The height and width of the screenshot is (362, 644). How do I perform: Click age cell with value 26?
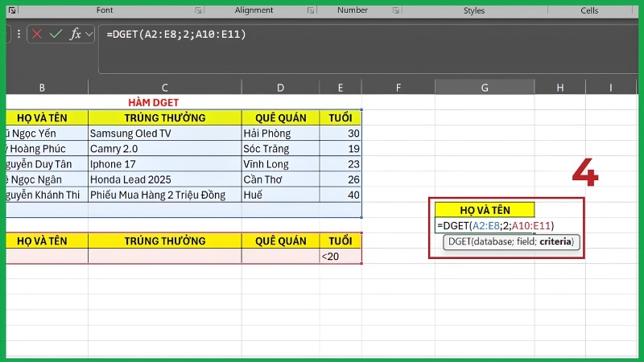pyautogui.click(x=341, y=179)
